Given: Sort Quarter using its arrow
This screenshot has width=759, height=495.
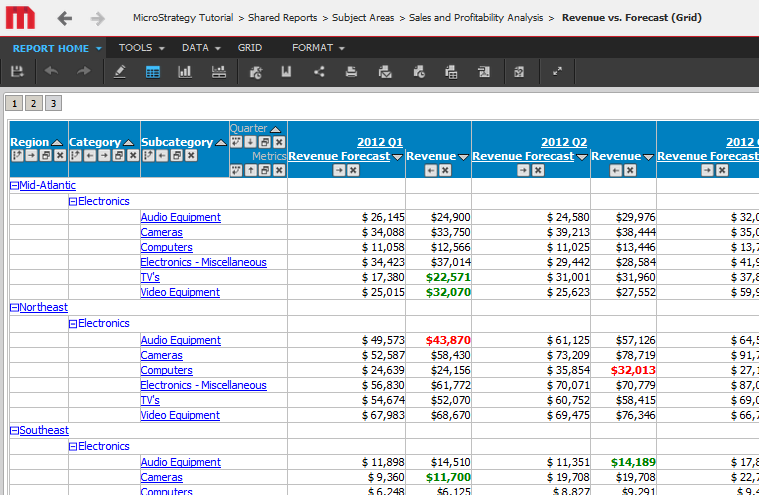Looking at the screenshot, I should tap(275, 129).
